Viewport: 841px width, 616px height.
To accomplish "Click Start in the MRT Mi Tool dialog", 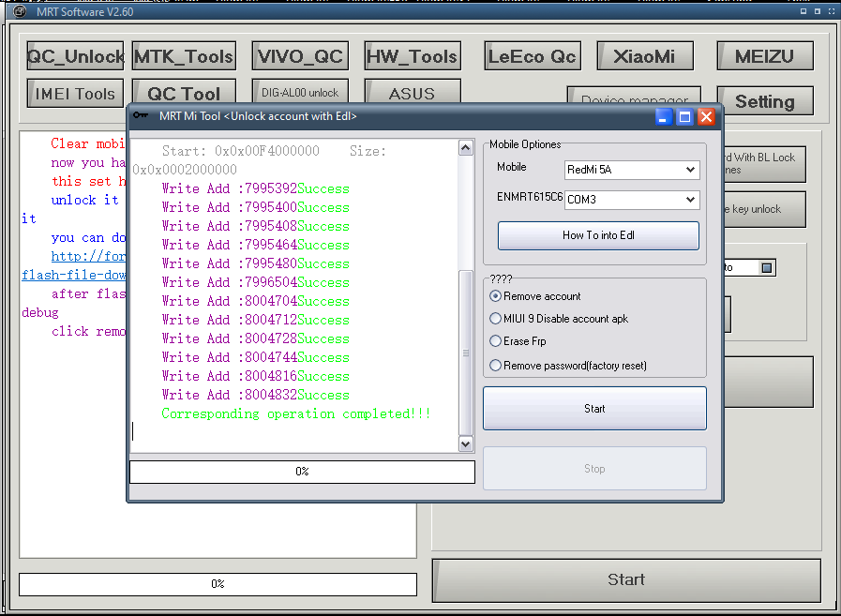I will point(594,409).
